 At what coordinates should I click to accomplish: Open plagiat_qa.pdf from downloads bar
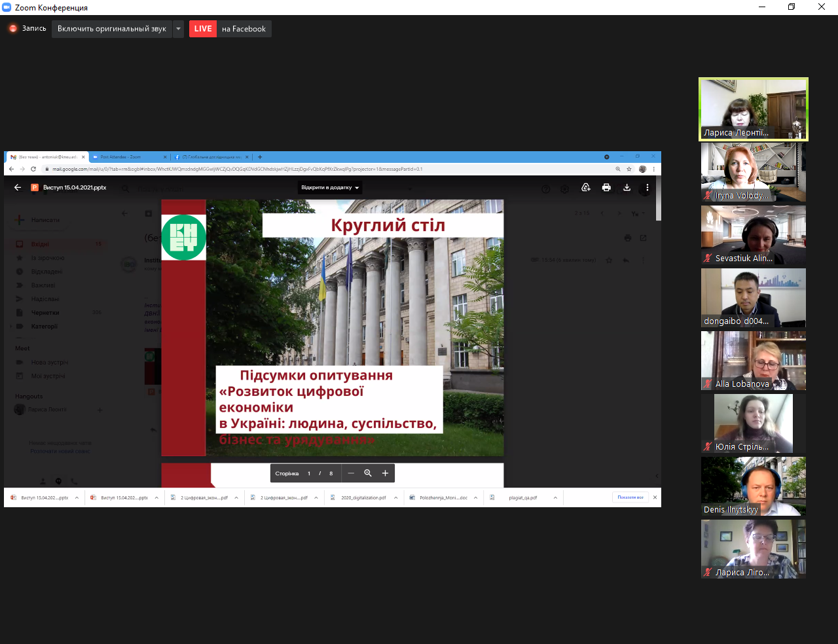point(522,497)
